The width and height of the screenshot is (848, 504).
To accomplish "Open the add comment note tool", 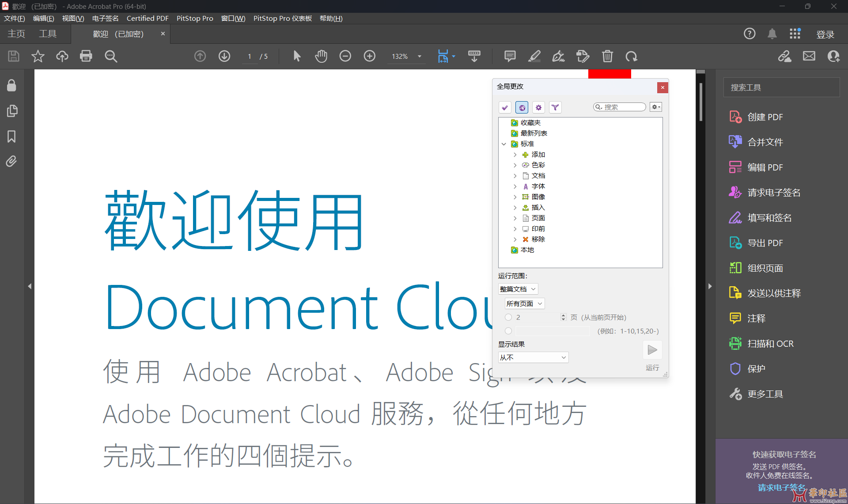I will 510,56.
